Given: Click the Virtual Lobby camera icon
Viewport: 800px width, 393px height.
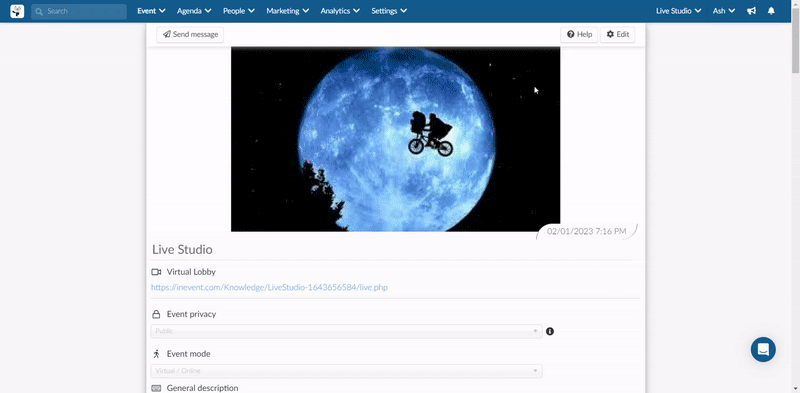Looking at the screenshot, I should coord(156,272).
